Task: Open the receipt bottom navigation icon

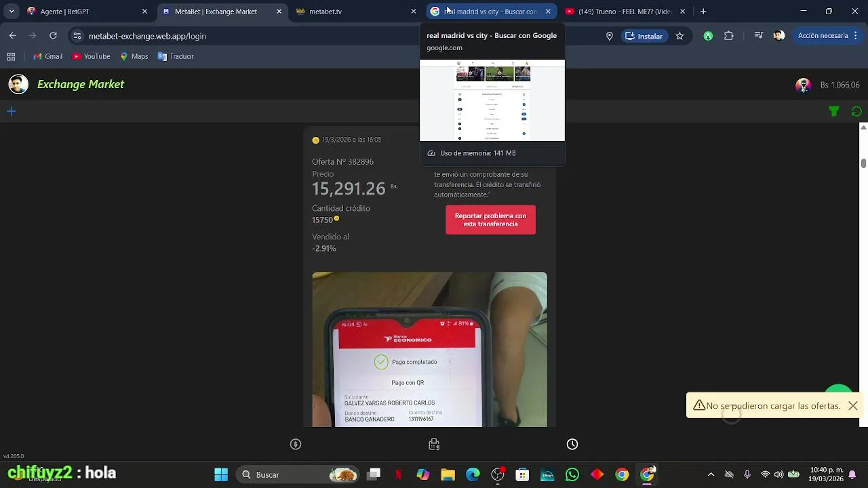Action: [x=434, y=445]
